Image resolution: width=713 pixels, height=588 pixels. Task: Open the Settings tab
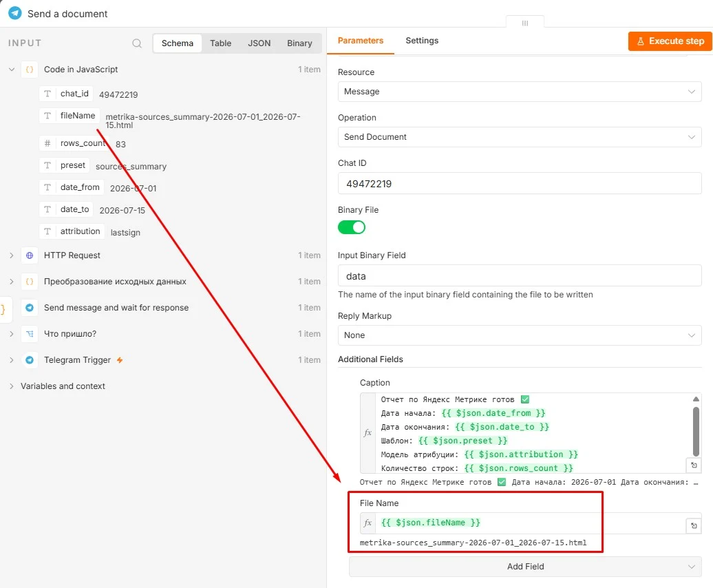pos(422,41)
